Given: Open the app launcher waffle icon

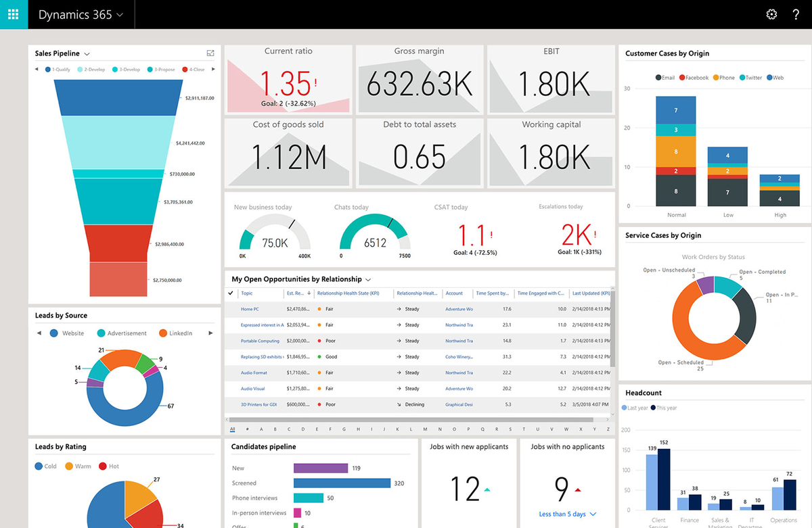Looking at the screenshot, I should click(x=14, y=14).
